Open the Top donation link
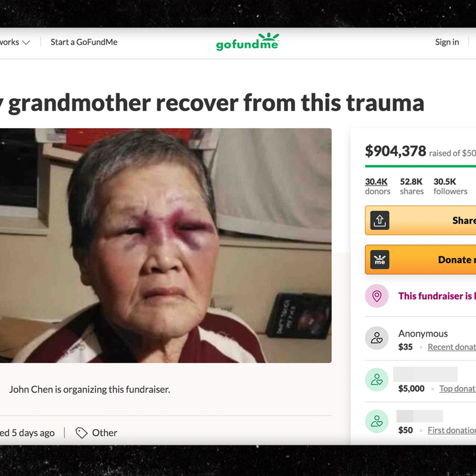This screenshot has width=476, height=476. click(457, 389)
